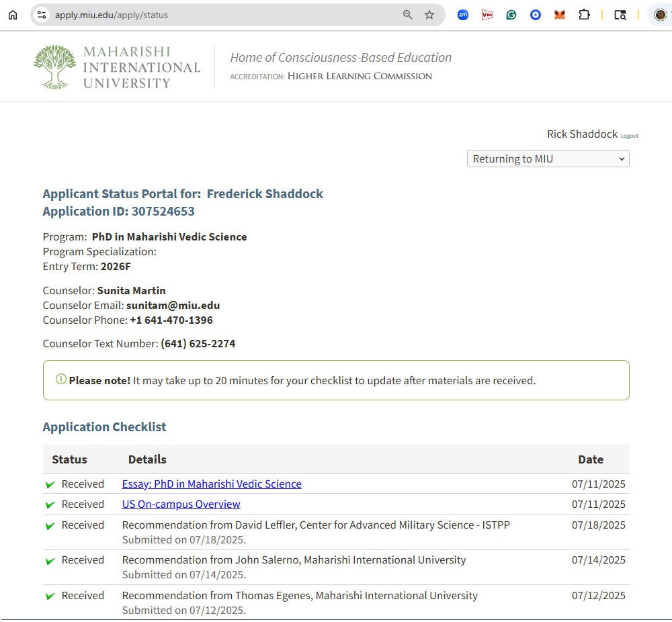
Task: Click the Maharishi International University name text
Action: [142, 67]
